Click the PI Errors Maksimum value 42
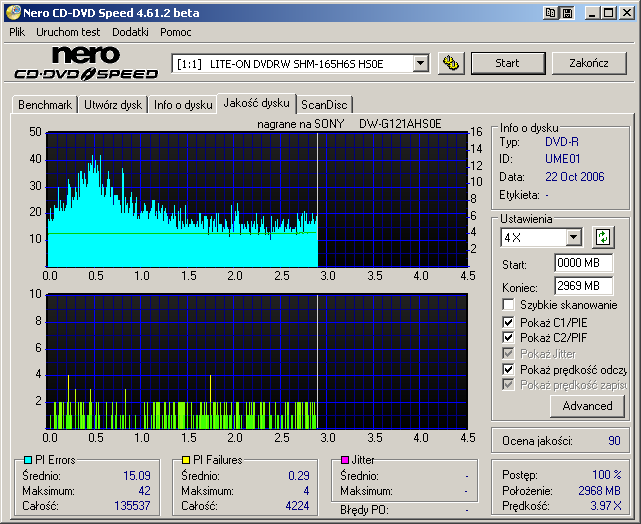Viewport: 641px width, 524px height. pos(144,490)
